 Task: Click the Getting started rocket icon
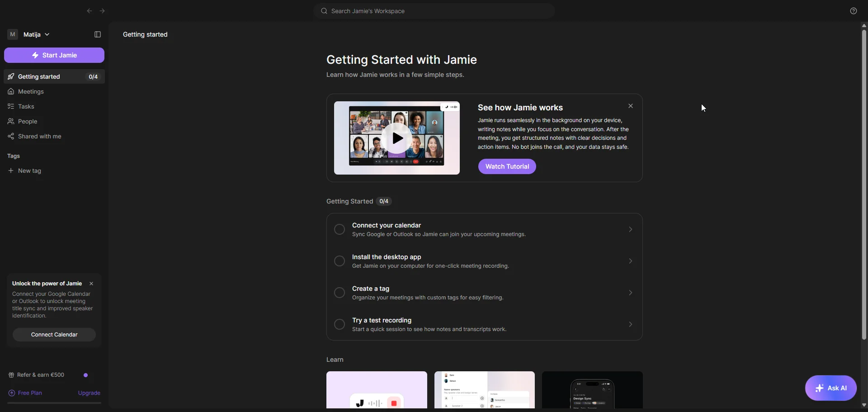click(11, 77)
